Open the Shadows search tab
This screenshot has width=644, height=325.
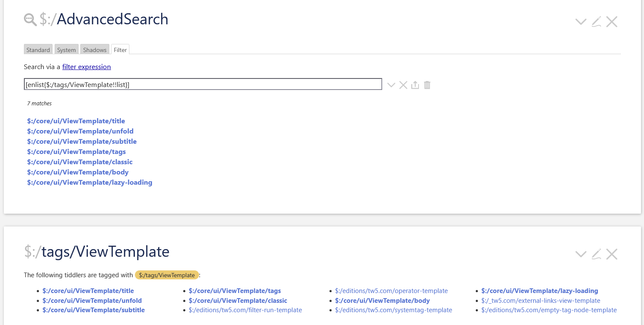click(x=95, y=50)
